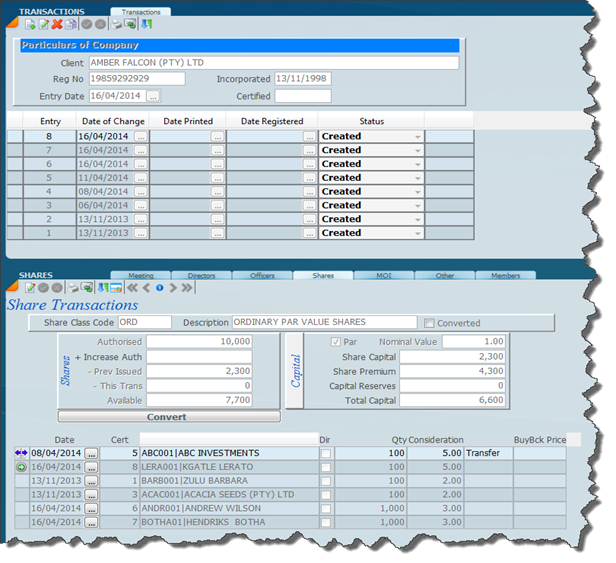Switch to the Directors tab
This screenshot has width=616, height=563.
[x=201, y=275]
